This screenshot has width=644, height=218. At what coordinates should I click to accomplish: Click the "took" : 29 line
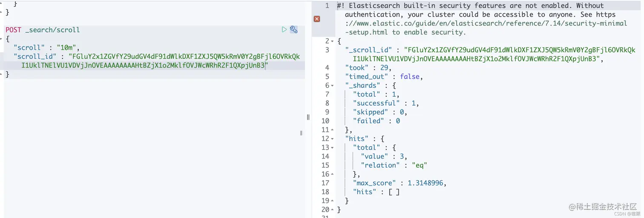(368, 68)
